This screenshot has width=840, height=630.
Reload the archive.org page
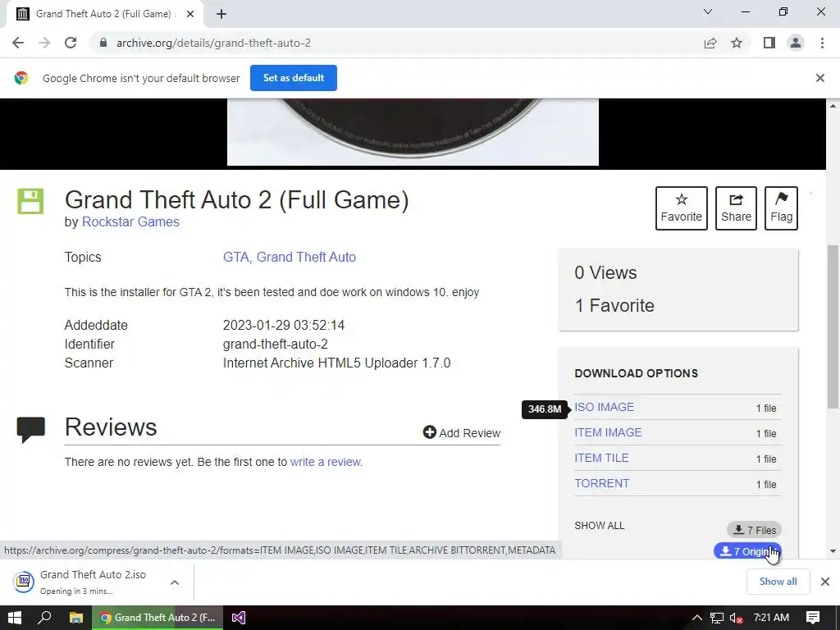71,43
